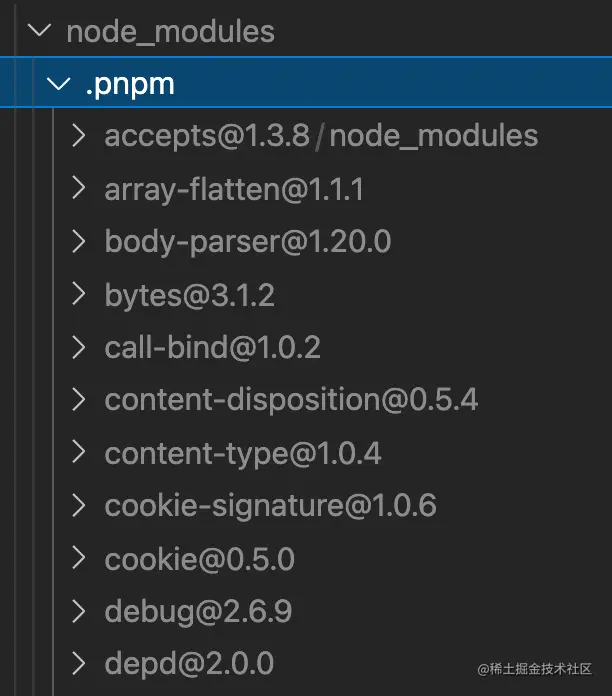This screenshot has height=696, width=612.
Task: Select the .pnpm folder row
Action: tap(306, 82)
